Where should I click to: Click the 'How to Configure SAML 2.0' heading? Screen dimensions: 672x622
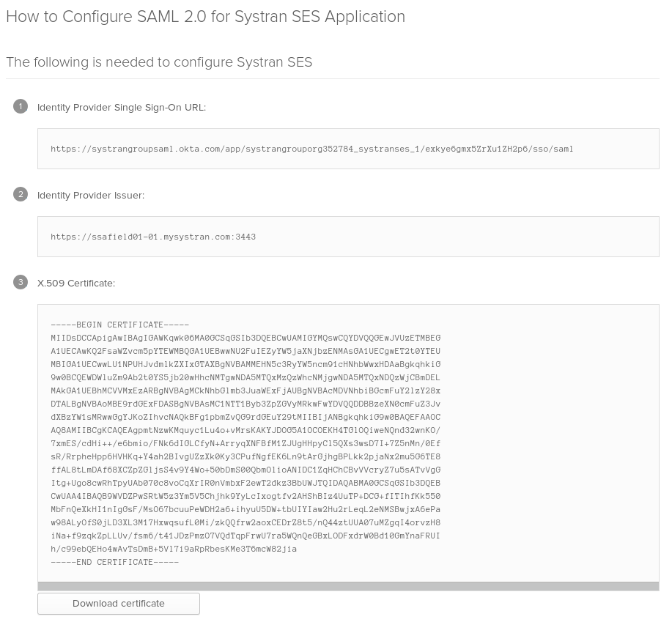click(x=206, y=17)
